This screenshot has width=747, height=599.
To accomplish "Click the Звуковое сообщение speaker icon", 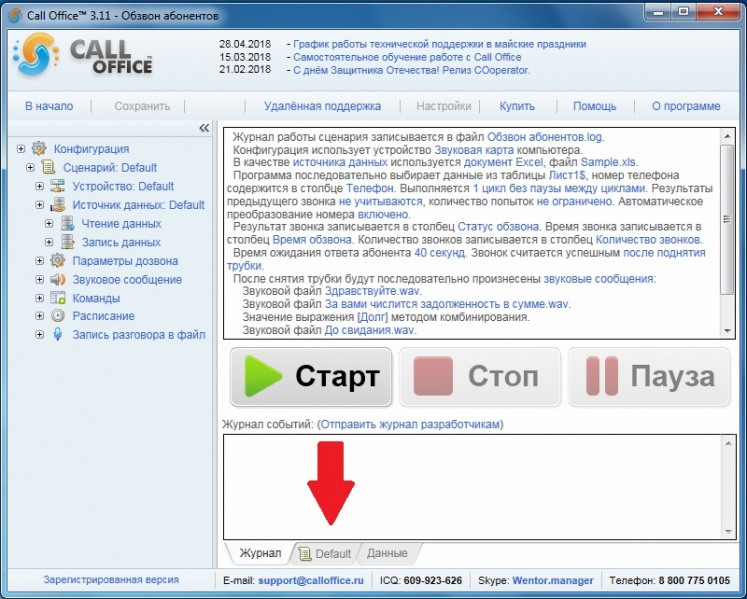I will [58, 279].
